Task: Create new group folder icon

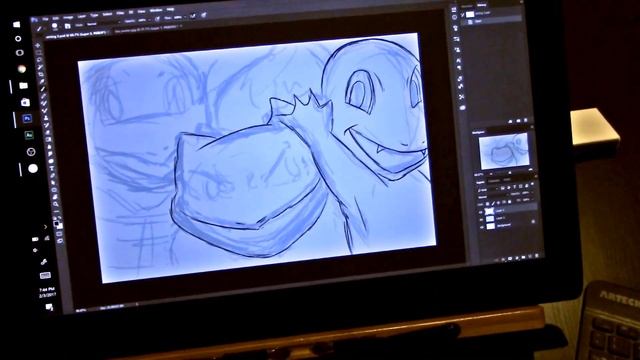Action: point(523,257)
